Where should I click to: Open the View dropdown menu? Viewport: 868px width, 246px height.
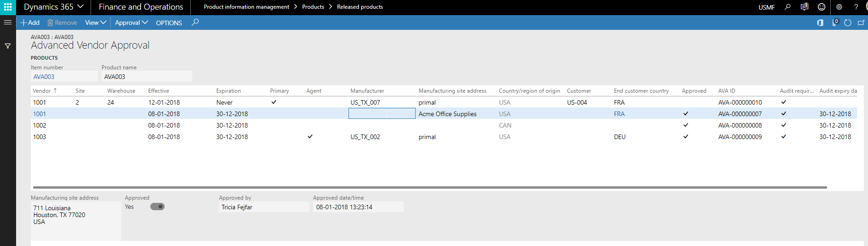pyautogui.click(x=96, y=22)
